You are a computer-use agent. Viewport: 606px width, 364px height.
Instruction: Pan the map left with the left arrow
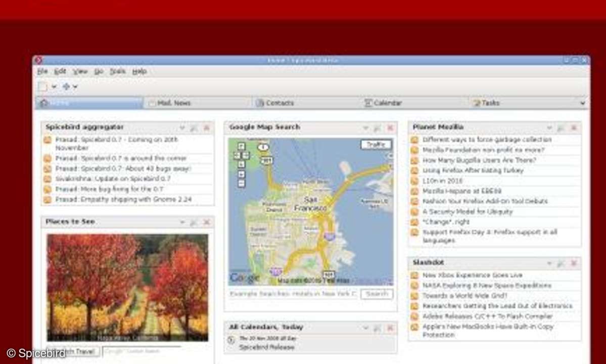click(238, 155)
